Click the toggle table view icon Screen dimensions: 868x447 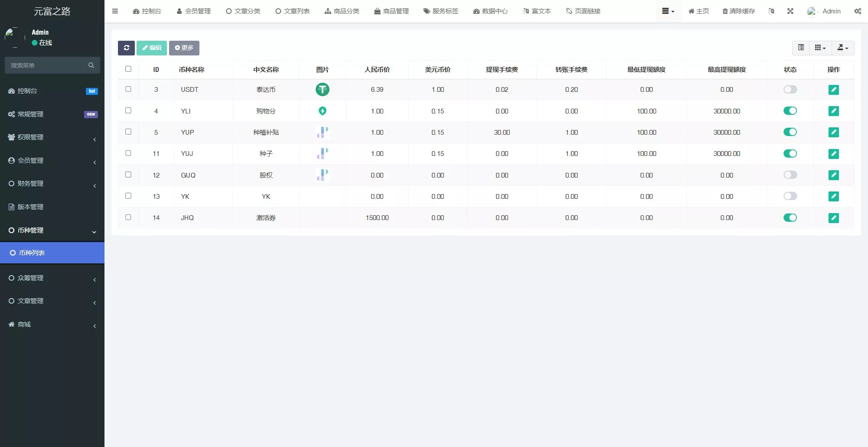(x=801, y=48)
